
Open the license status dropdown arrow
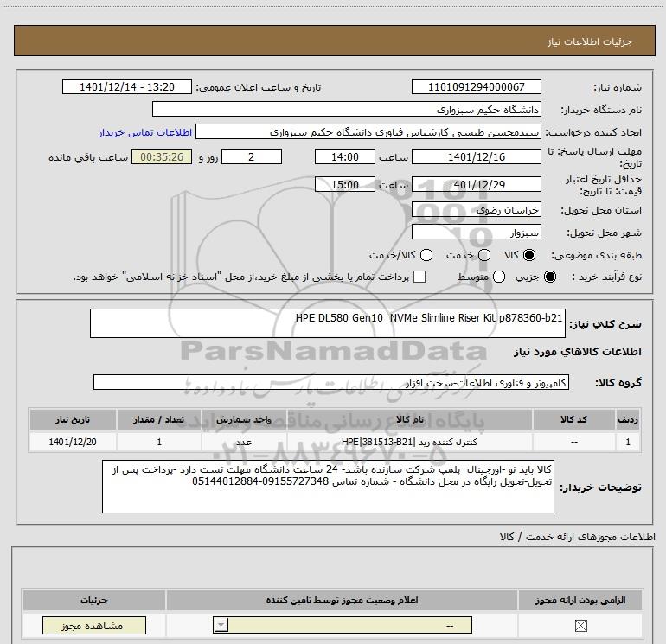pos(221,625)
